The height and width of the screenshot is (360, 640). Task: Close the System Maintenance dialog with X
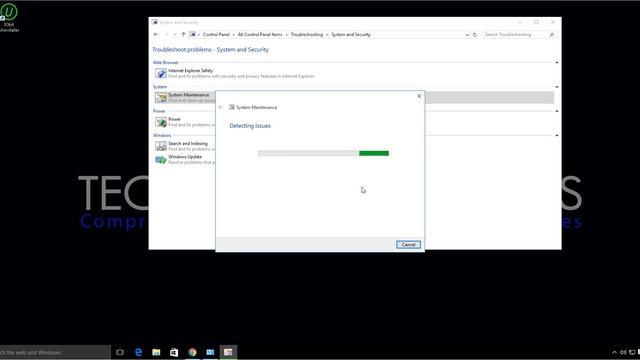(x=419, y=96)
